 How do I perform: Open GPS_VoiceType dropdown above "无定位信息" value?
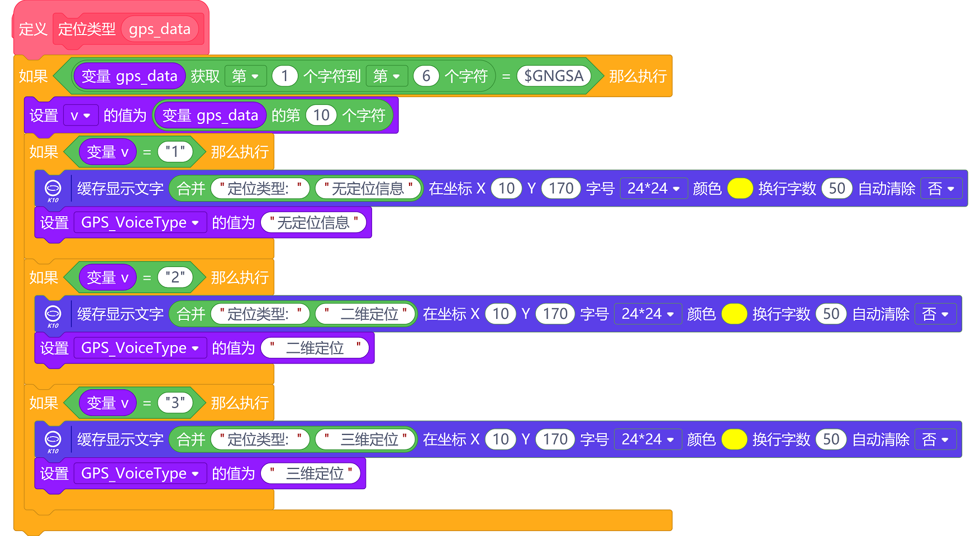[140, 223]
